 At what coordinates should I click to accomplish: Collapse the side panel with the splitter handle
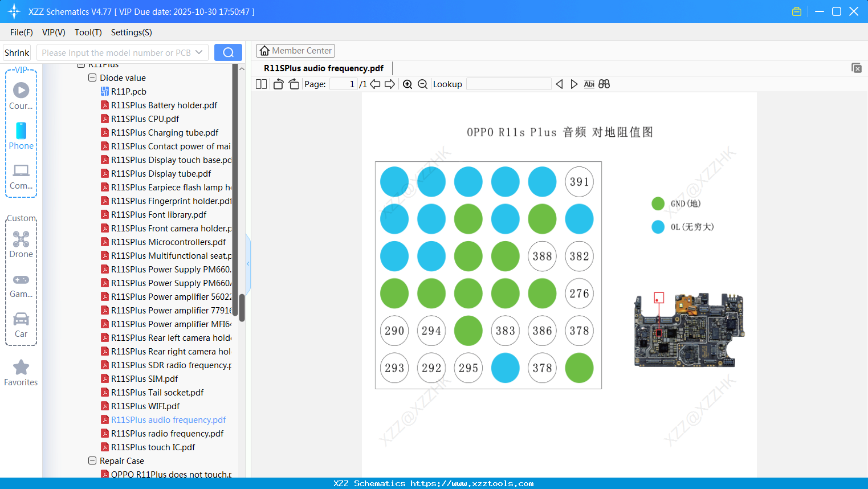pyautogui.click(x=248, y=263)
